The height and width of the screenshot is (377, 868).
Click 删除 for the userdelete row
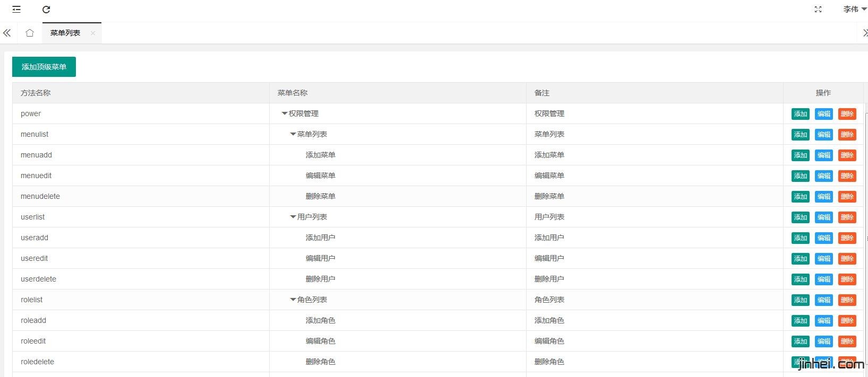(847, 279)
